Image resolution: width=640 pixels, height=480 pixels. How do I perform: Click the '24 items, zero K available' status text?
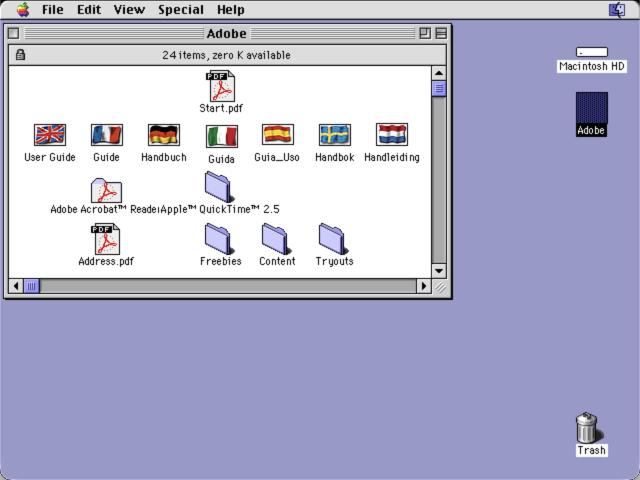(x=226, y=55)
